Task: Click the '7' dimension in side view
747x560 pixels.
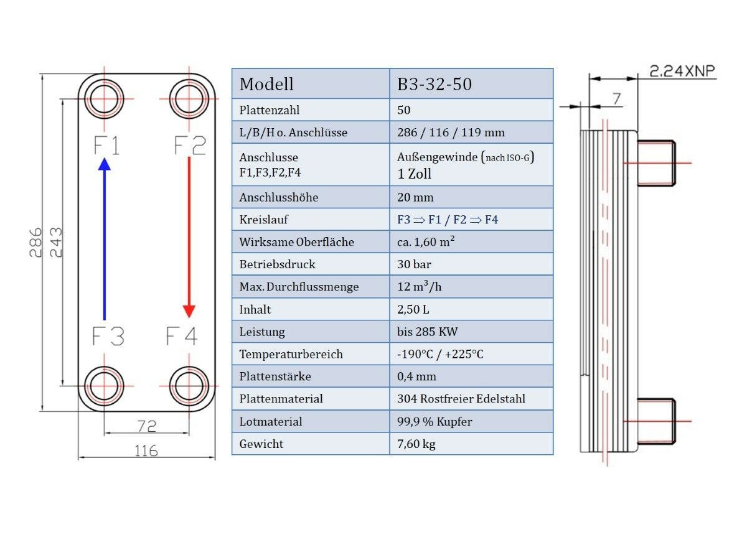Action: 616,99
